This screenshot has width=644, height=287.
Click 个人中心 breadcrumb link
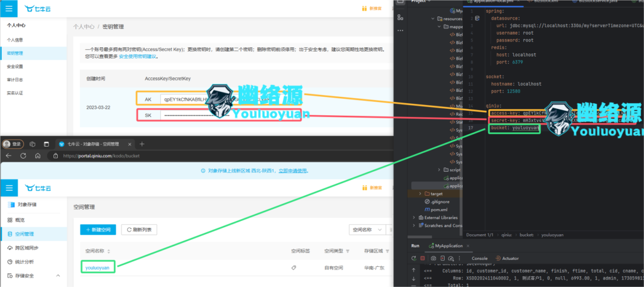pos(84,26)
